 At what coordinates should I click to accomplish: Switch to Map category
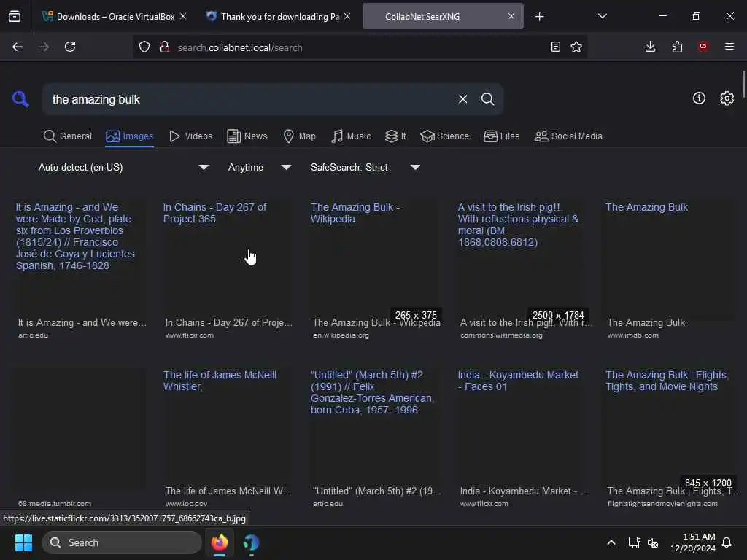pyautogui.click(x=300, y=136)
